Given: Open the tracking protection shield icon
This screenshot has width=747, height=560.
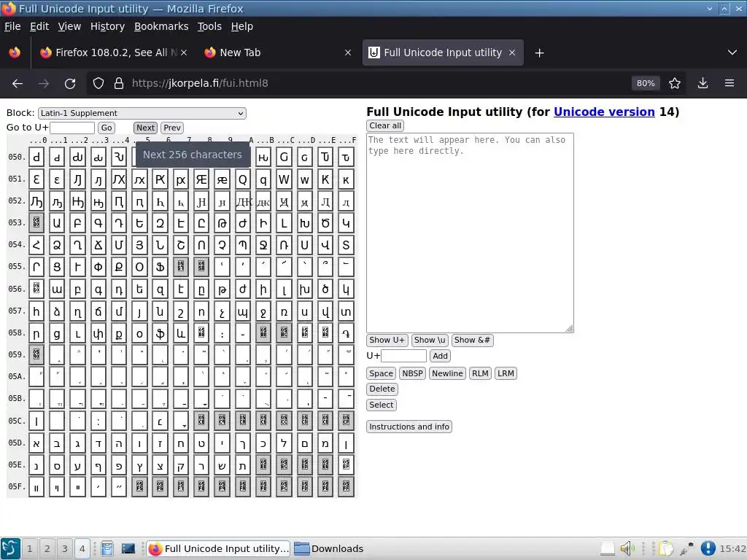Looking at the screenshot, I should [x=98, y=83].
